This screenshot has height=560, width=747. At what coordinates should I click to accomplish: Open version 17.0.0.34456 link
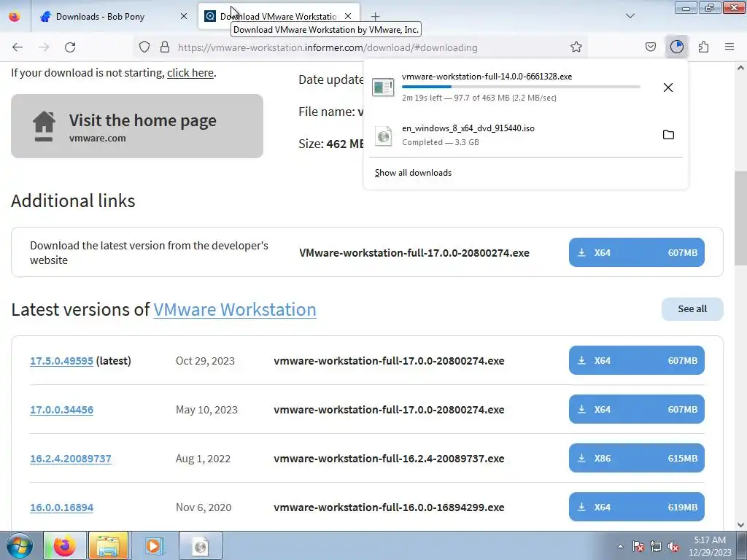tap(61, 410)
